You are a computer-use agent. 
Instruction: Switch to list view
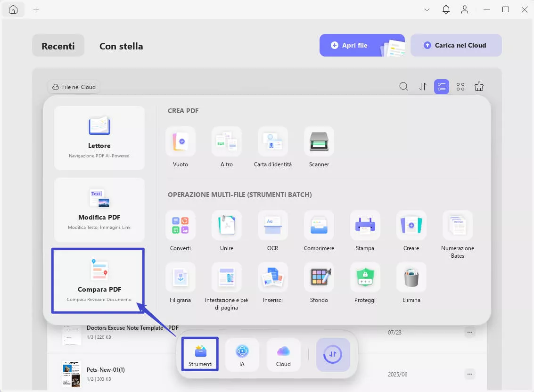[x=441, y=87]
